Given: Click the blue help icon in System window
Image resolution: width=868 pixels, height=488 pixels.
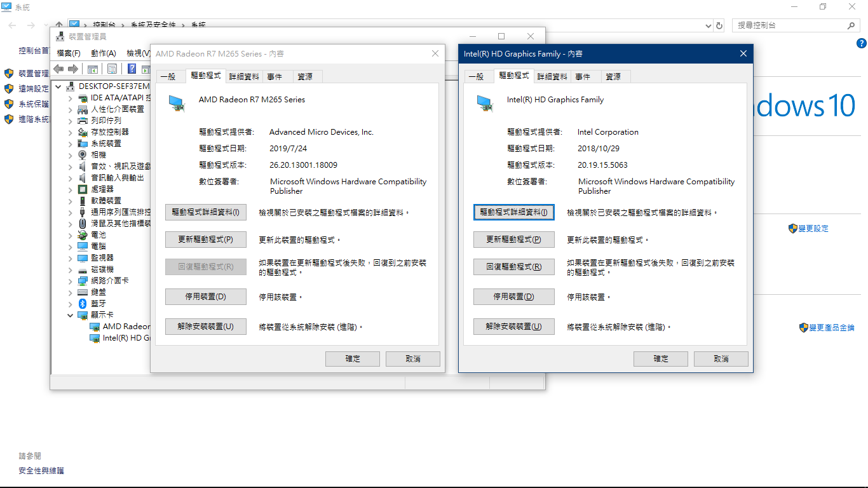Looking at the screenshot, I should (862, 43).
